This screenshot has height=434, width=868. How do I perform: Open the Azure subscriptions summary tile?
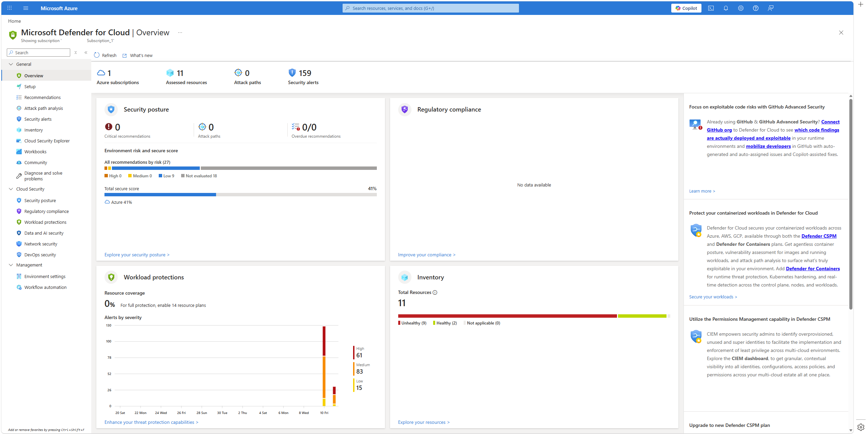[118, 77]
